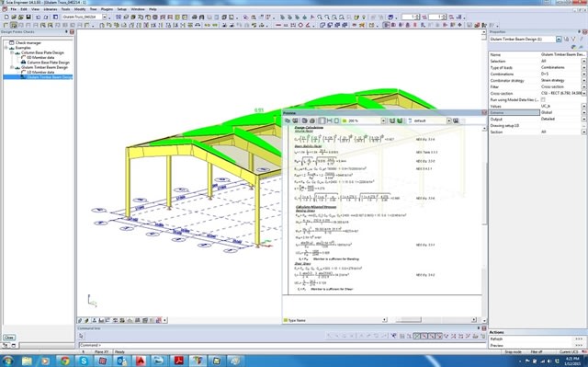The height and width of the screenshot is (367, 588).
Task: Click the print icon in Preview window toolbar
Action: [312, 120]
